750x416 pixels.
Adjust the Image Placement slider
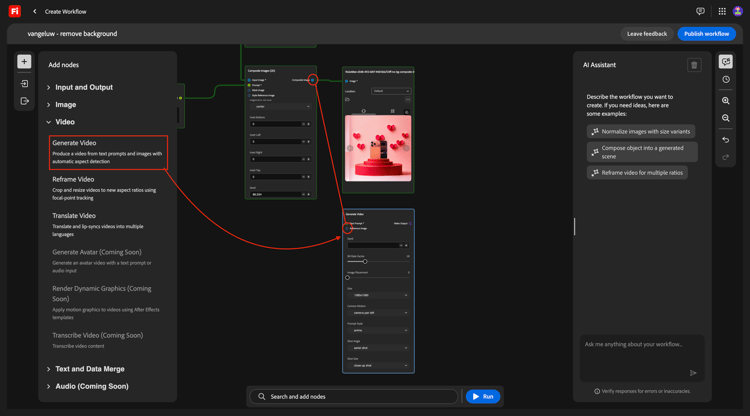pos(348,277)
